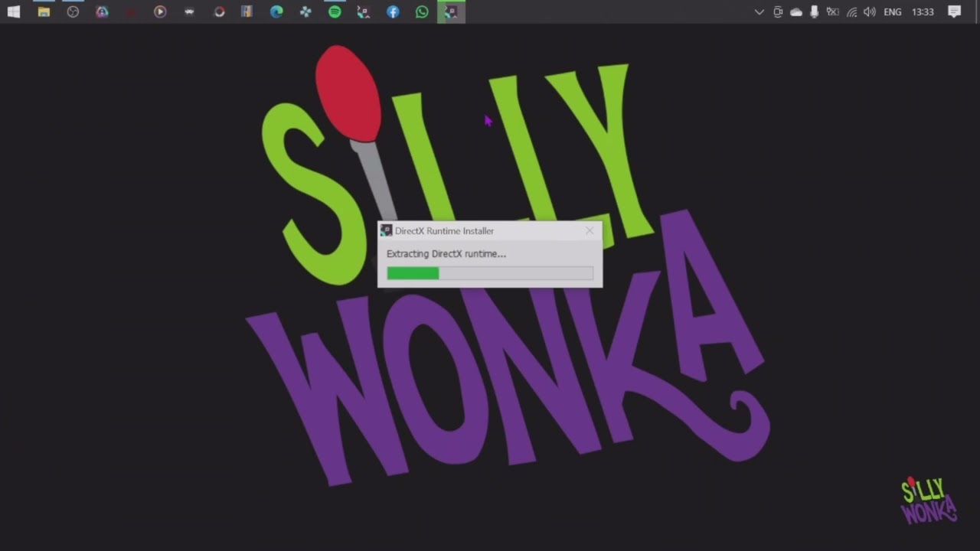This screenshot has height=551, width=980.
Task: Show hidden system tray icons
Action: 759,11
